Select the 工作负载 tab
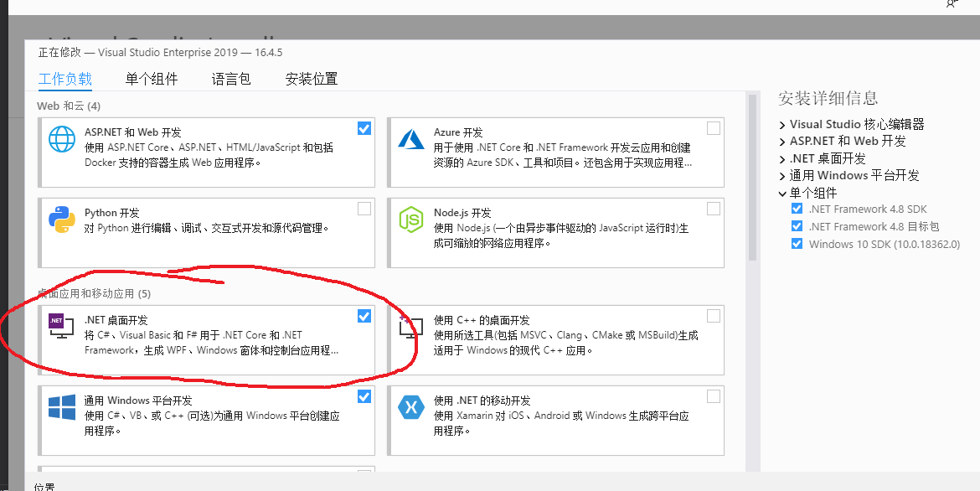 [65, 79]
